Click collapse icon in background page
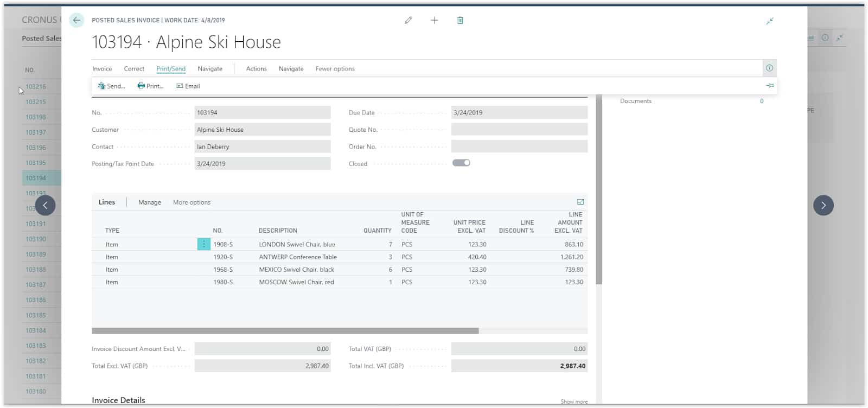The height and width of the screenshot is (408, 868). [x=840, y=38]
